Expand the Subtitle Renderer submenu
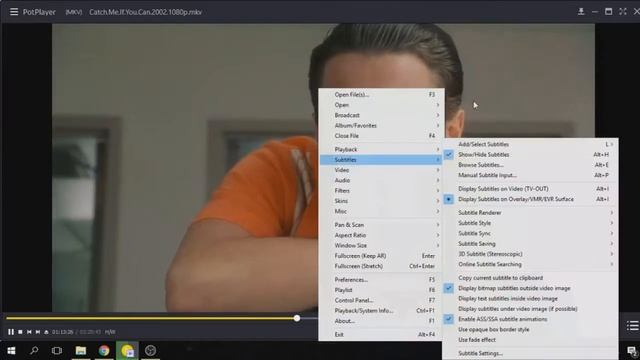The image size is (640, 360). pyautogui.click(x=530, y=213)
